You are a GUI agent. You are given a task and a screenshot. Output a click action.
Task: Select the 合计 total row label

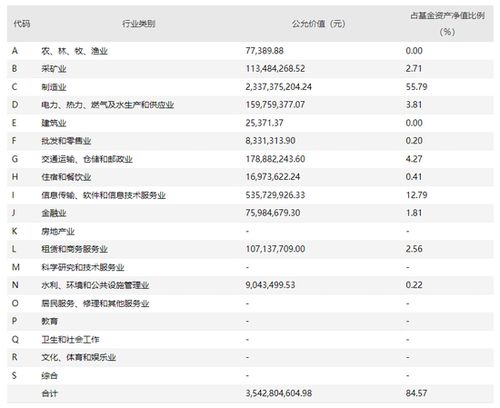tap(49, 394)
